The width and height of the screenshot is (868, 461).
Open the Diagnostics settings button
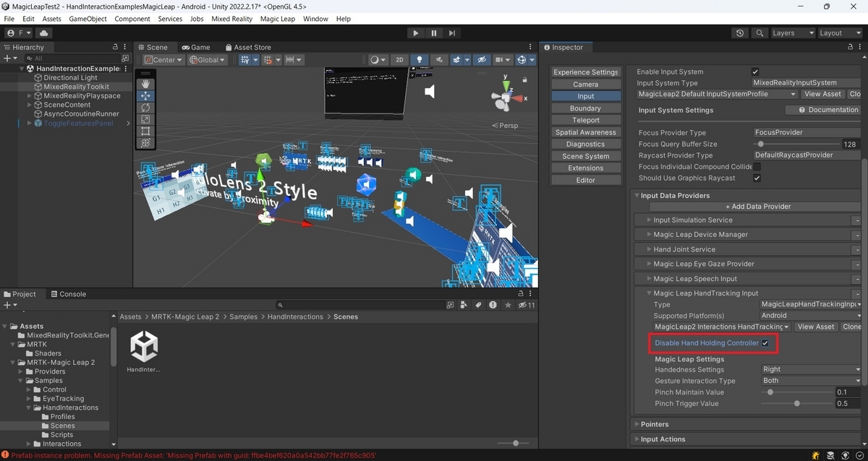[586, 144]
